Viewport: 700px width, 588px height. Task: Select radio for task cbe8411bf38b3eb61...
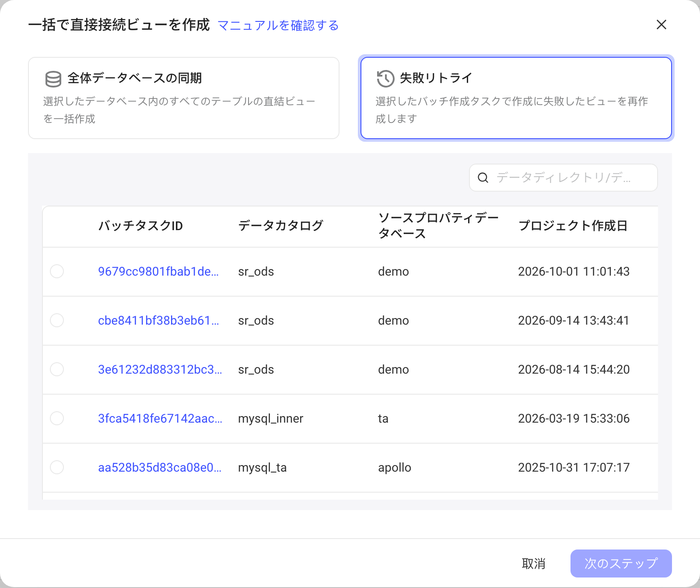click(x=57, y=320)
